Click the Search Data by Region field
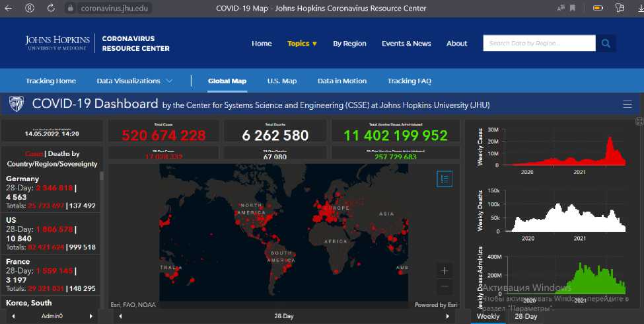This screenshot has width=644, height=324. [x=538, y=44]
